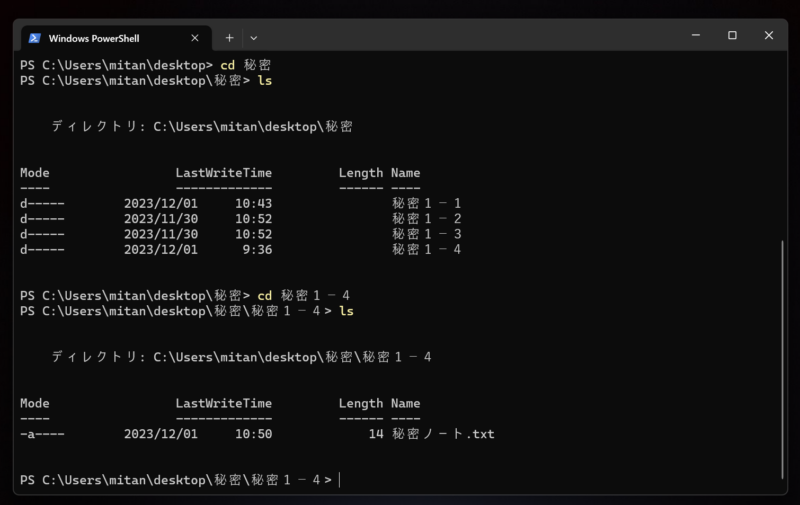Click the first LastWriteTime column header

click(x=223, y=173)
